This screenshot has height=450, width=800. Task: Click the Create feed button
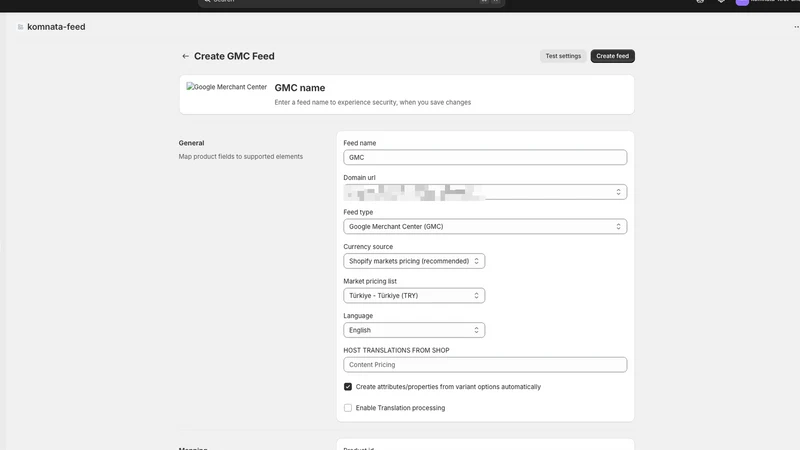pos(612,56)
